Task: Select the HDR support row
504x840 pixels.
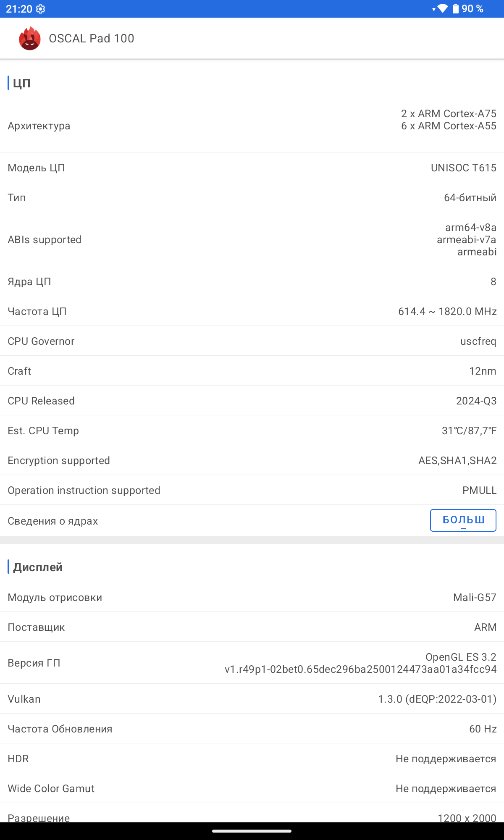Action: [x=252, y=759]
